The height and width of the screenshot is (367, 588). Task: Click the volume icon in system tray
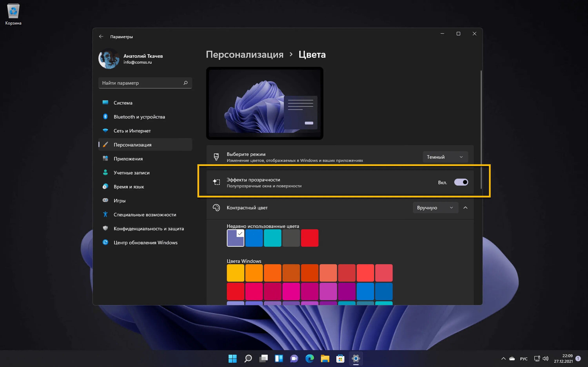pyautogui.click(x=545, y=359)
